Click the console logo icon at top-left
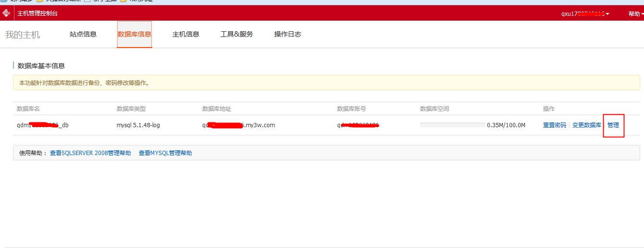 point(6,13)
